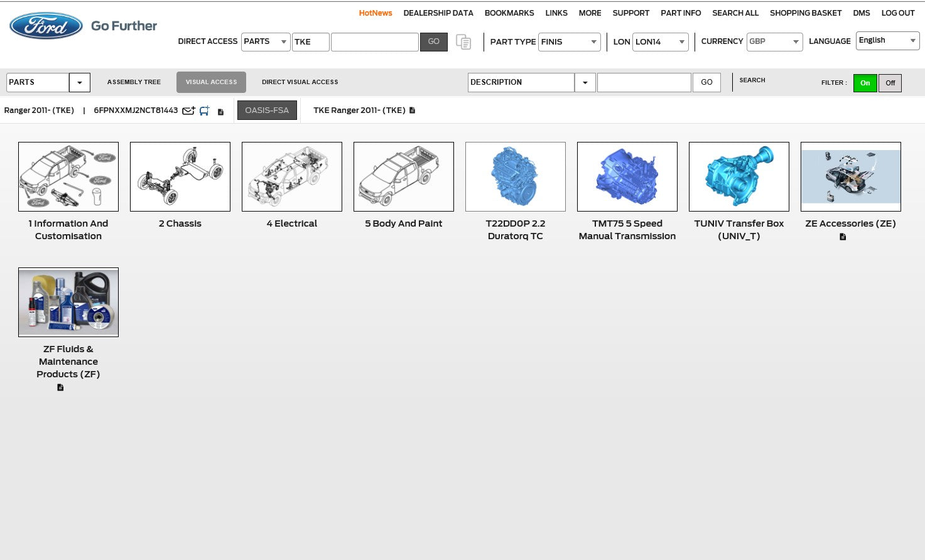Select the 2 Chassis thumbnail
925x560 pixels.
180,176
